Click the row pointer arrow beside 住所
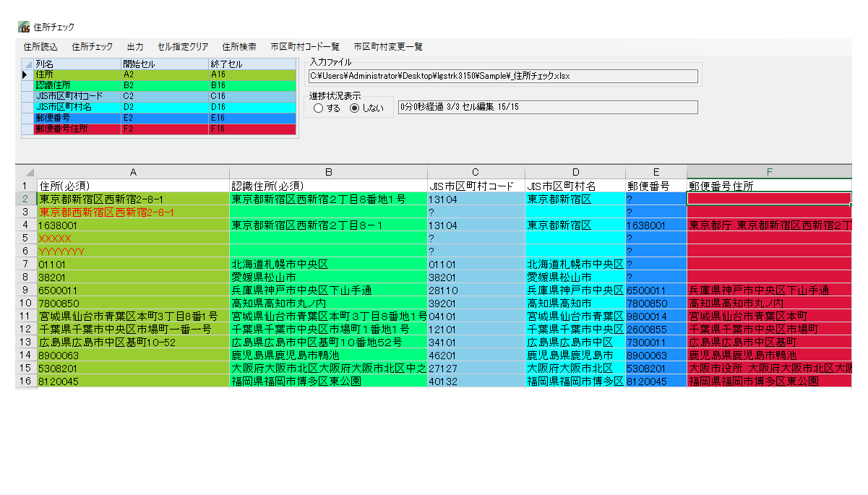This screenshot has width=868, height=495. tap(25, 74)
